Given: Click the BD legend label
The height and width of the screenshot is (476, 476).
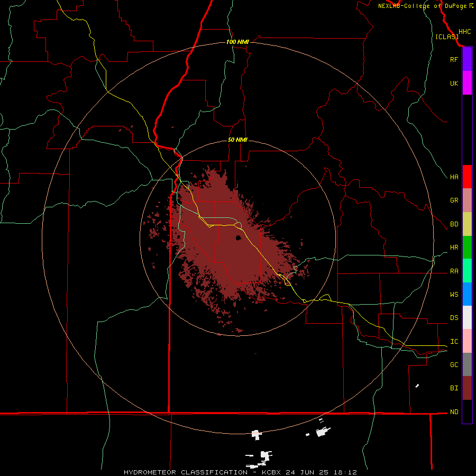Looking at the screenshot, I should click(454, 224).
